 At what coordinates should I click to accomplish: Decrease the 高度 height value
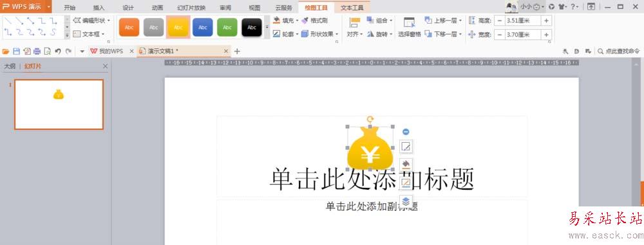coord(500,21)
